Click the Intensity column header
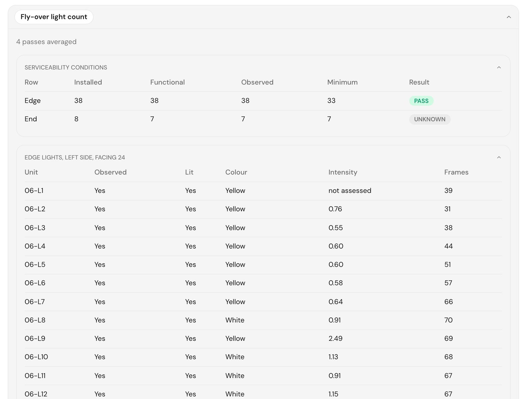532x399 pixels. [x=343, y=172]
